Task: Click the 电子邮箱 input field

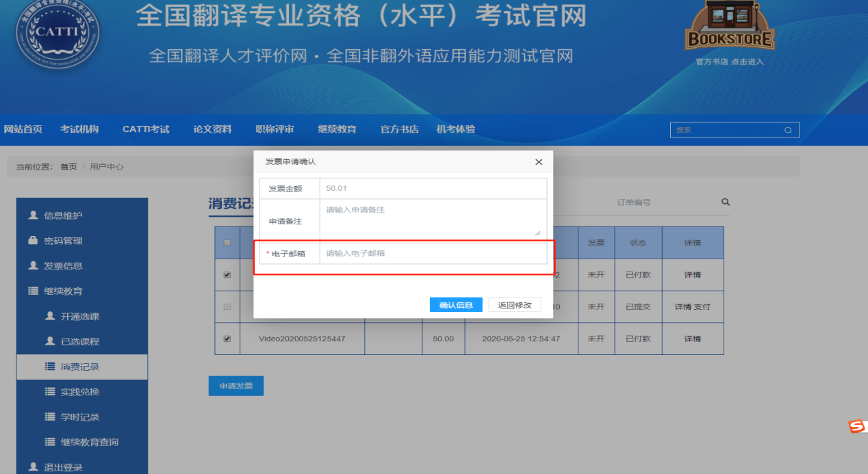Action: coord(433,254)
